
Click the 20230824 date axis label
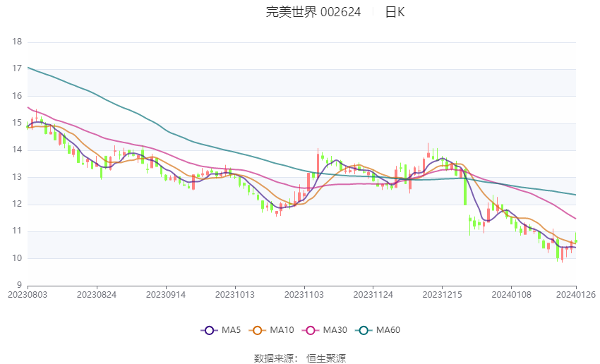97,295
